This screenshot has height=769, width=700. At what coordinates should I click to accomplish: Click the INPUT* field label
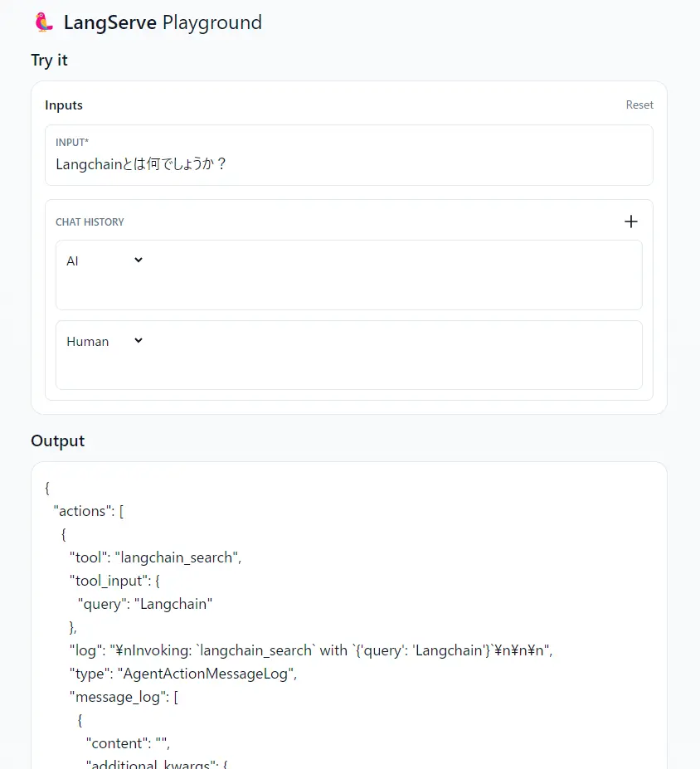72,143
